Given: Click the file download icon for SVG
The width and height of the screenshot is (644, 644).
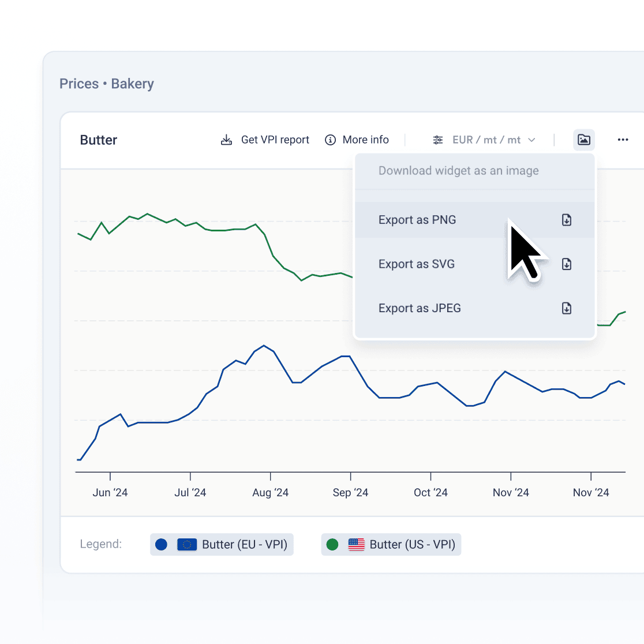Looking at the screenshot, I should click(x=567, y=264).
